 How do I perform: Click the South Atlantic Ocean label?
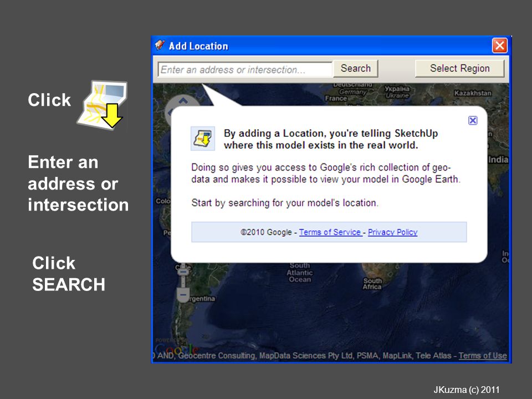tap(300, 273)
